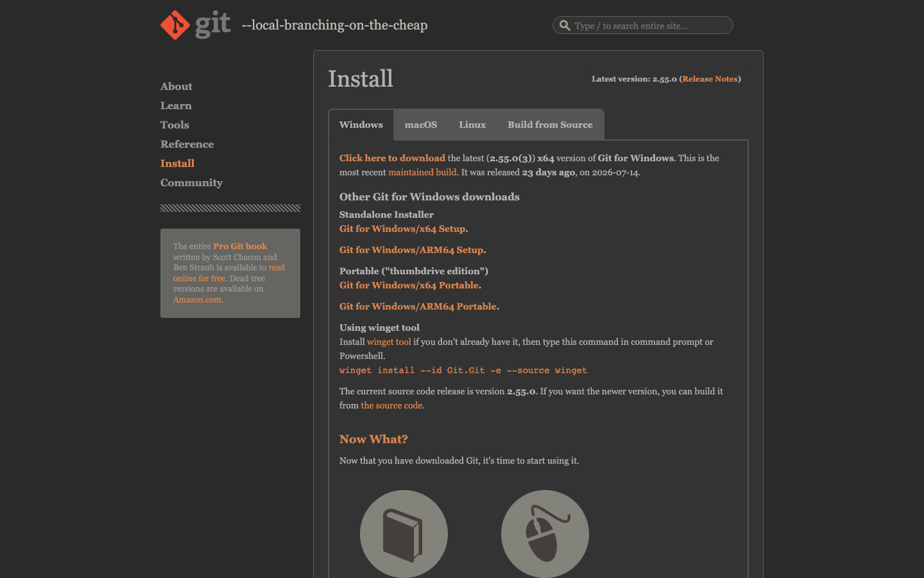Open the Community section
The height and width of the screenshot is (578, 924).
click(x=191, y=183)
